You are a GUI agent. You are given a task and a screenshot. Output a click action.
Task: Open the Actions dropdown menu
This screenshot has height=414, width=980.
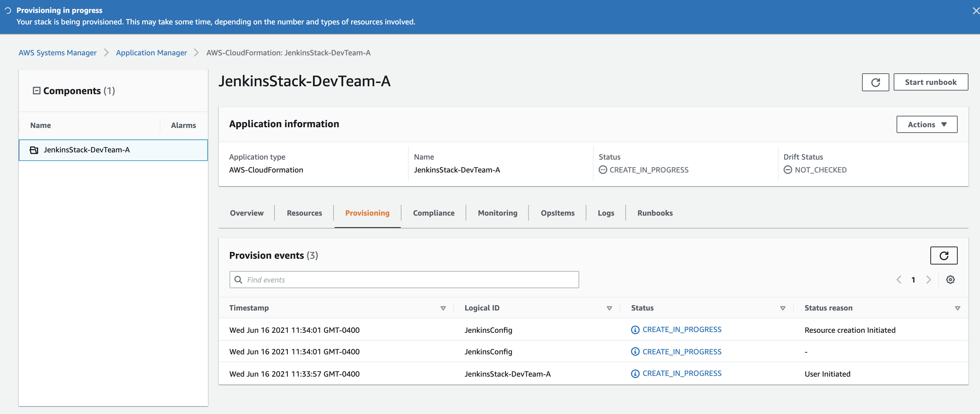point(927,124)
